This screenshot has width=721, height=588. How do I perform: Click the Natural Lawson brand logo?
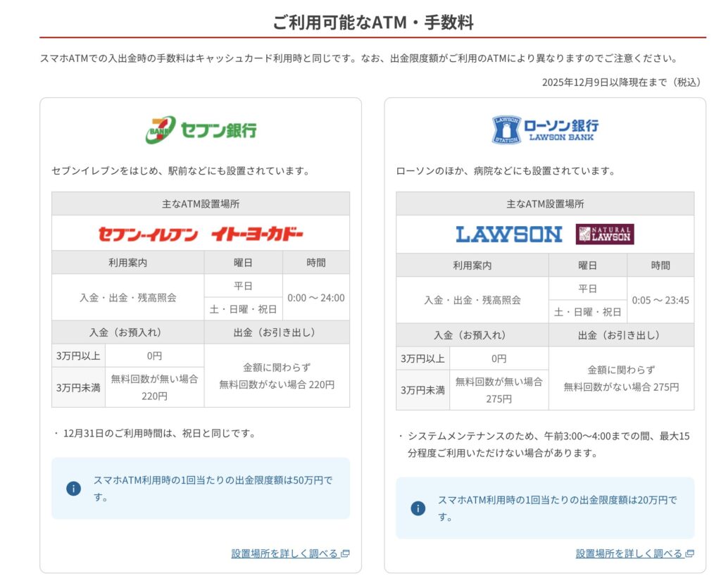click(604, 234)
